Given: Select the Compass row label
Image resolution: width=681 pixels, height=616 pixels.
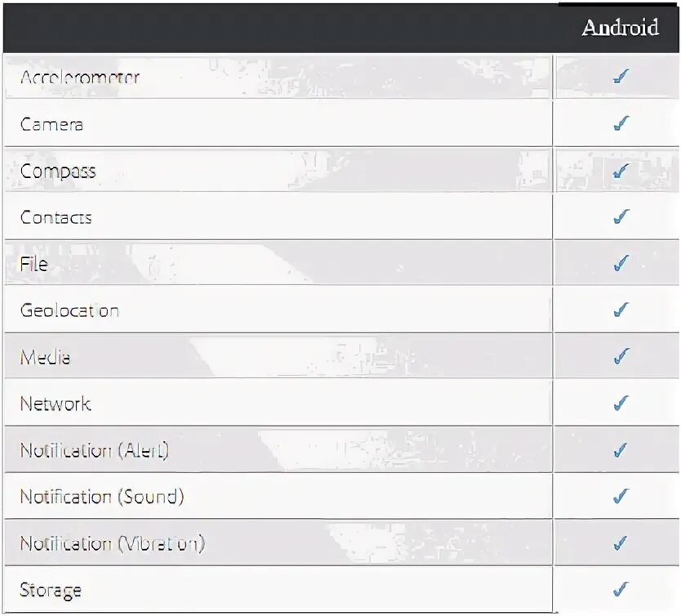Looking at the screenshot, I should 58,172.
